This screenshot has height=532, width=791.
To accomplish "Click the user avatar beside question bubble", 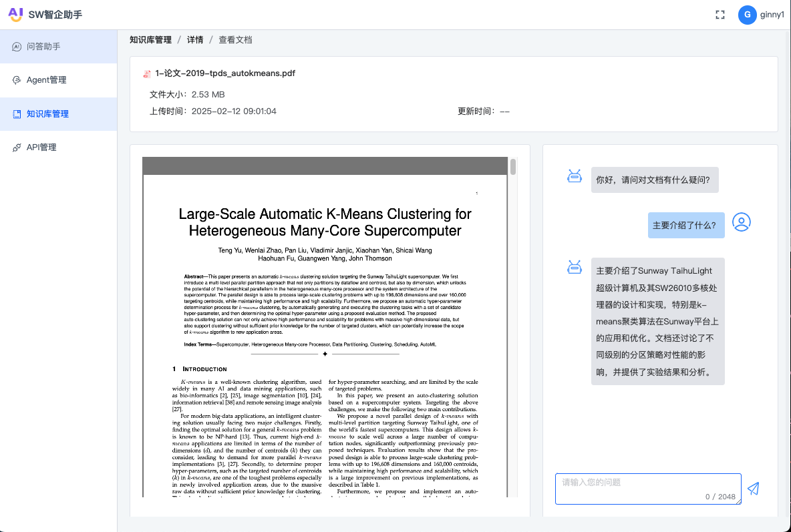I will [x=742, y=222].
